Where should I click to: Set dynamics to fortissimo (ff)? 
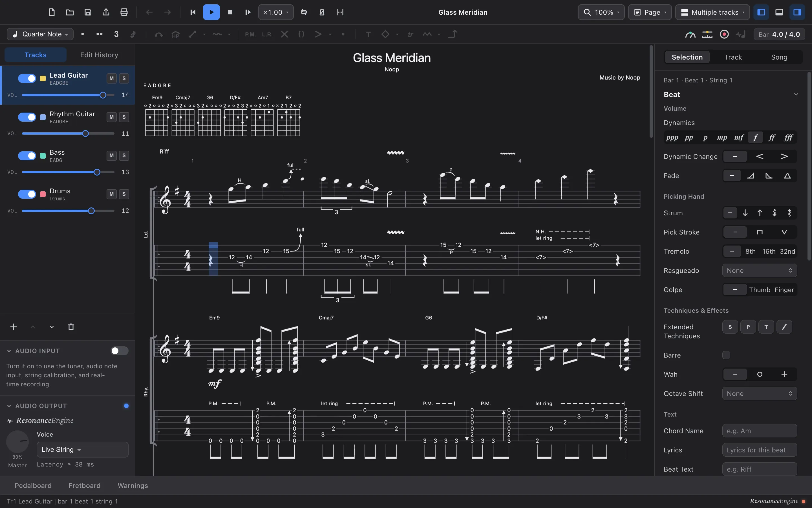coord(771,137)
